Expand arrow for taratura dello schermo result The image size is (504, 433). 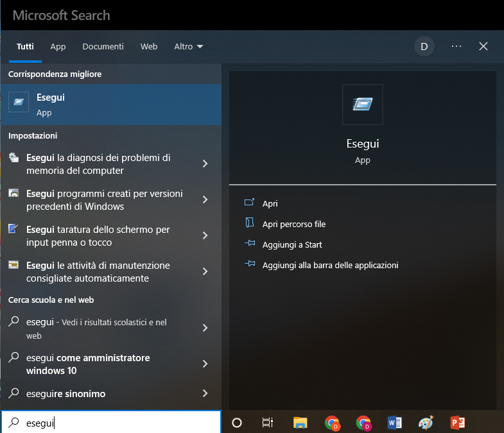(x=205, y=236)
